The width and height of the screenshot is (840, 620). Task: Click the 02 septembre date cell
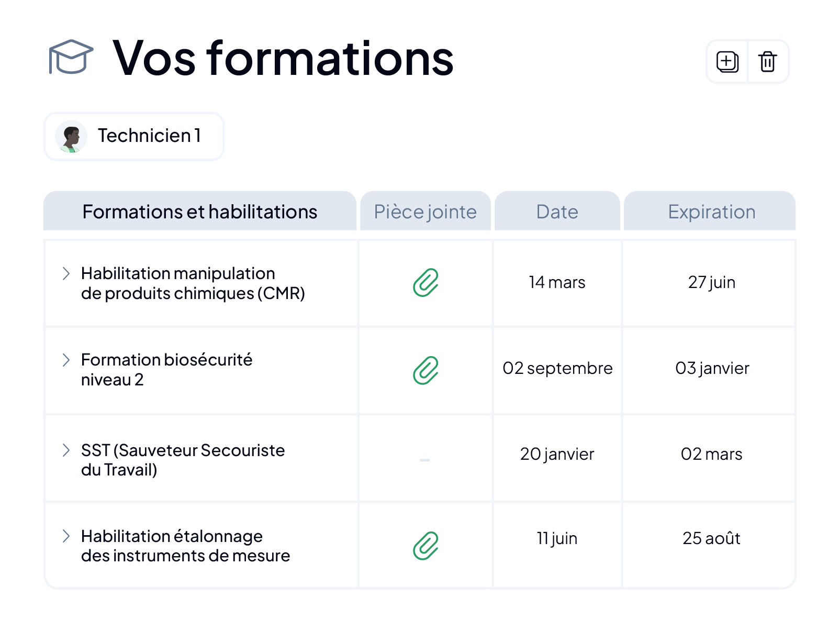click(557, 369)
